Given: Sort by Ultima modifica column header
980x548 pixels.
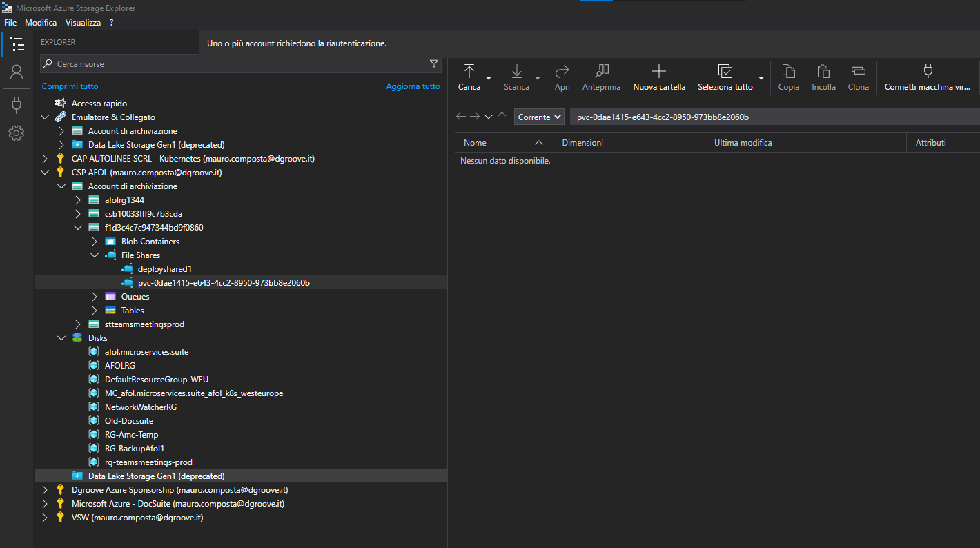Looking at the screenshot, I should (x=805, y=142).
